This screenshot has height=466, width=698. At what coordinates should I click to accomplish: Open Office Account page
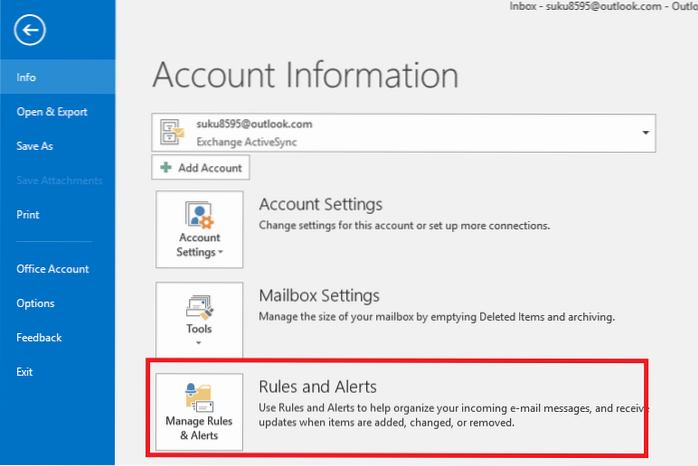[x=52, y=268]
